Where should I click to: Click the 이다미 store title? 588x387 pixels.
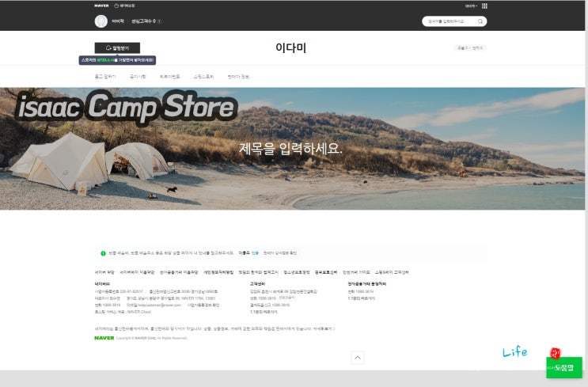tap(291, 47)
